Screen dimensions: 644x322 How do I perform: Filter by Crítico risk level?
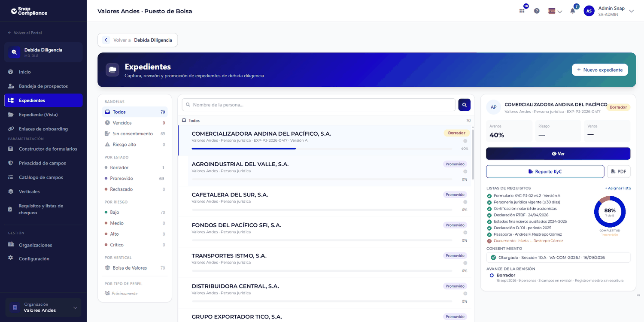click(x=135, y=245)
